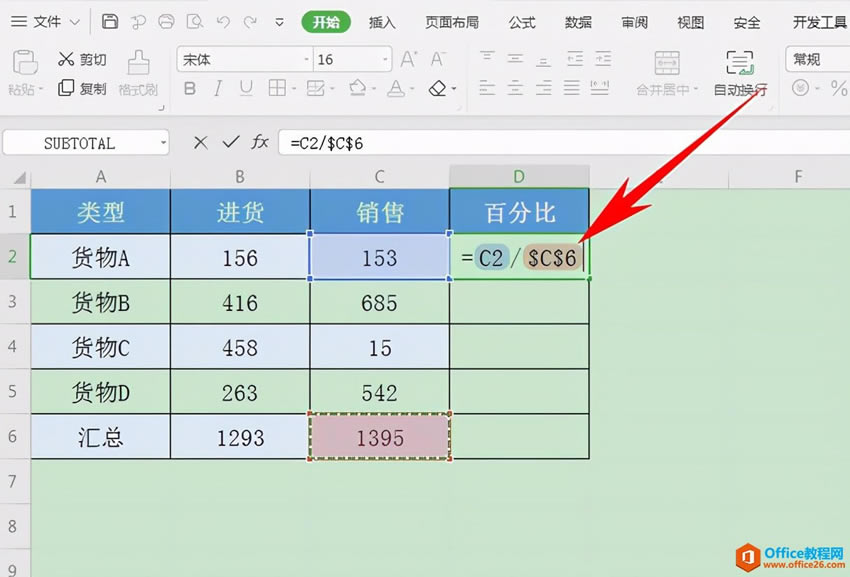
Task: Click the Cut (剪切) scissors button
Action: [x=82, y=59]
